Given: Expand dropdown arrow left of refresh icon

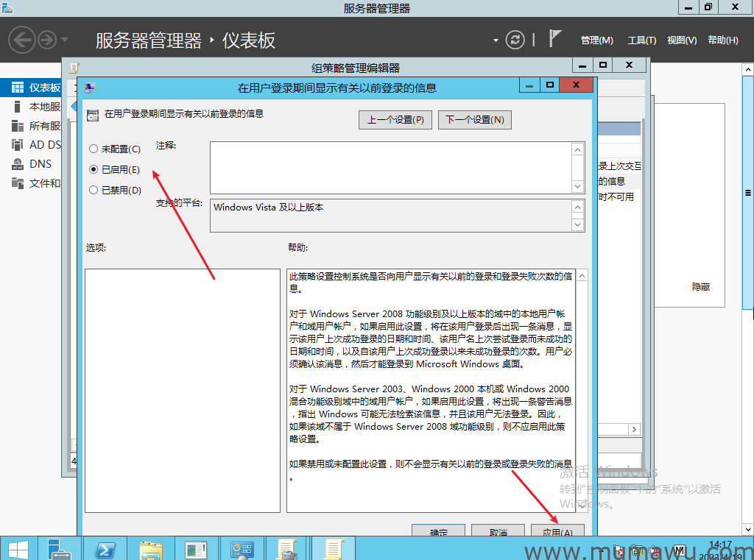Looking at the screenshot, I should 496,40.
